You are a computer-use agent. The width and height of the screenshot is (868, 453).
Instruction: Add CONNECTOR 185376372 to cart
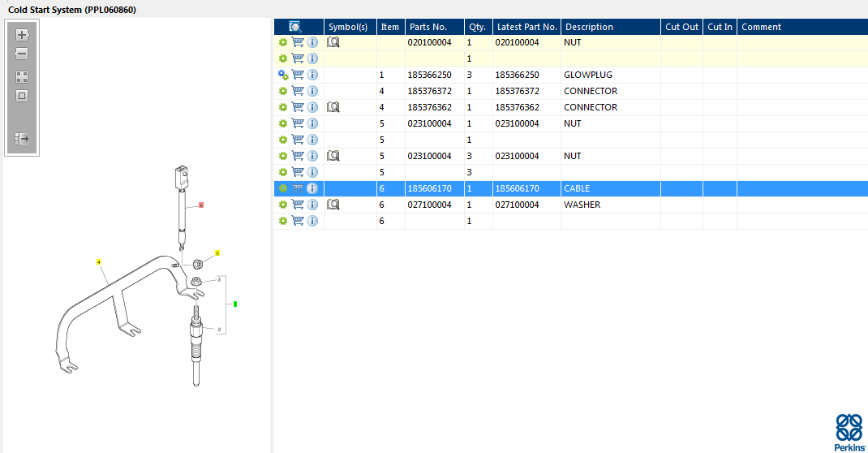pos(298,91)
